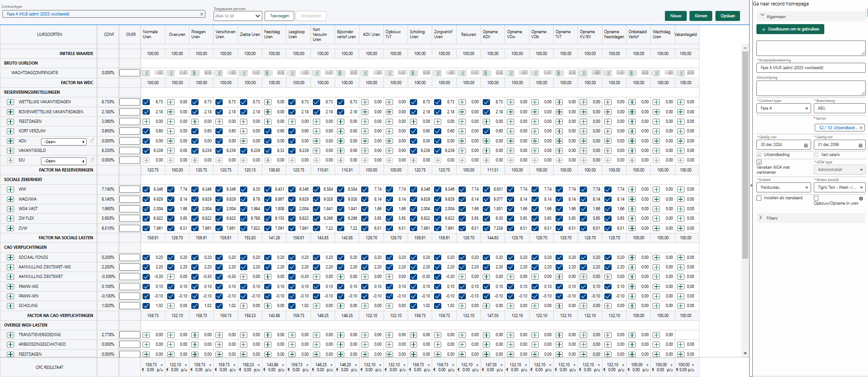This screenshot has width=868, height=378.
Task: Expand the WETTELIJKE VAKANTIEDAGEN row plus icon
Action: tap(10, 102)
